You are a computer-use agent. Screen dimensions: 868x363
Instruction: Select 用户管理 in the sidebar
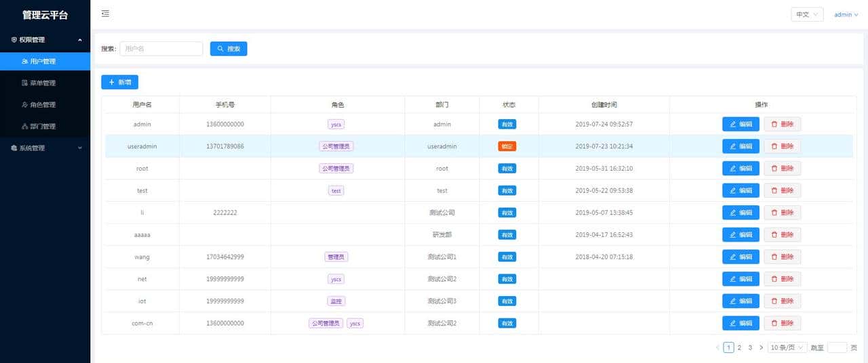45,61
